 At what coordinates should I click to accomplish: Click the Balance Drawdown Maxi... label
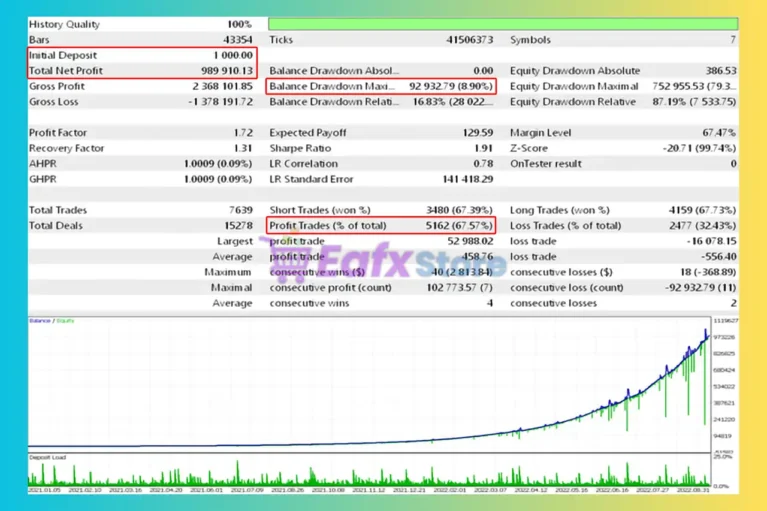332,86
